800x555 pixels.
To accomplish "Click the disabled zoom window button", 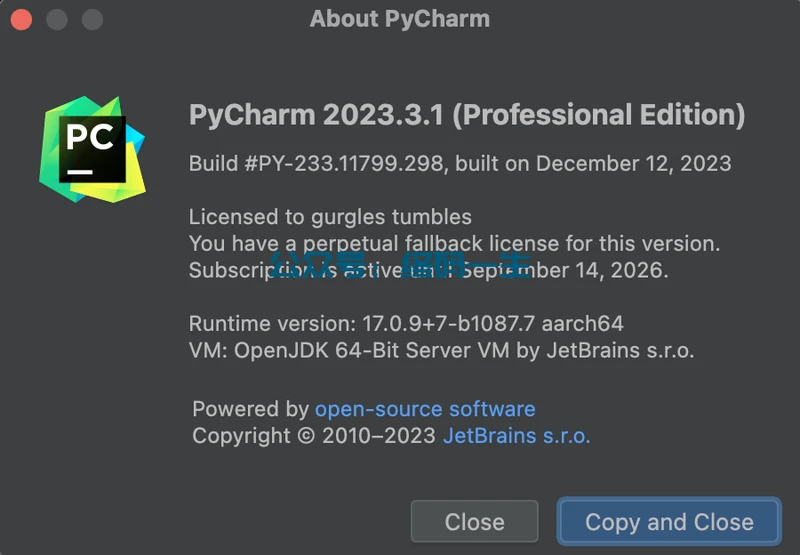I will point(92,20).
